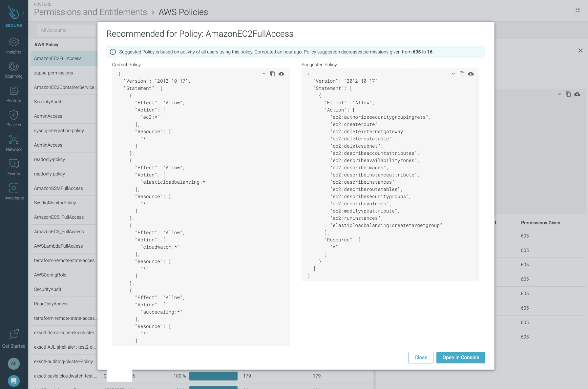Open the Posture section in sidebar

(x=14, y=94)
